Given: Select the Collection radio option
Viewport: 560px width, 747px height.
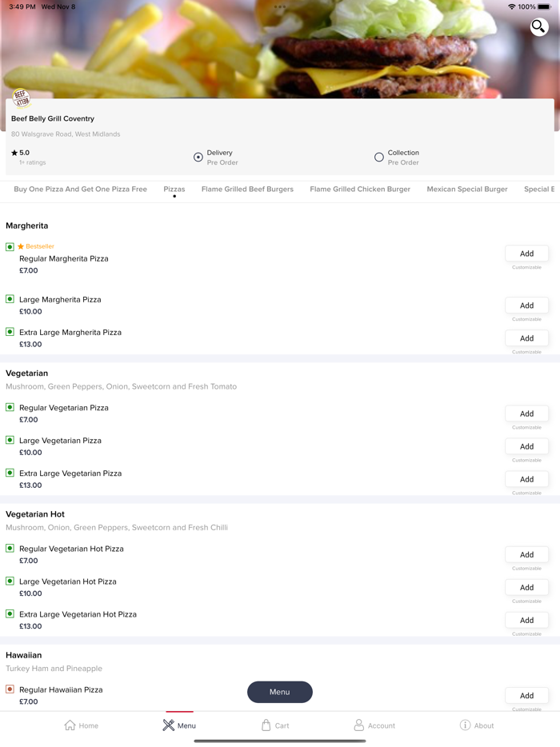Looking at the screenshot, I should (379, 158).
